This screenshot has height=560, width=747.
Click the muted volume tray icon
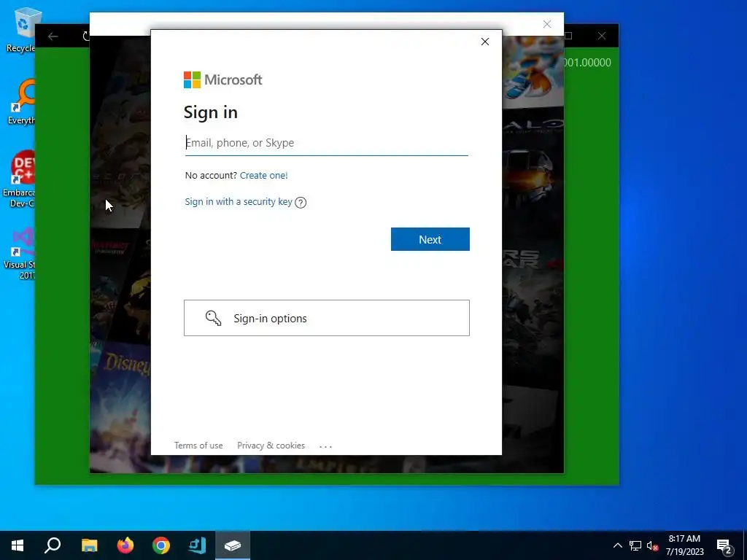tap(652, 545)
